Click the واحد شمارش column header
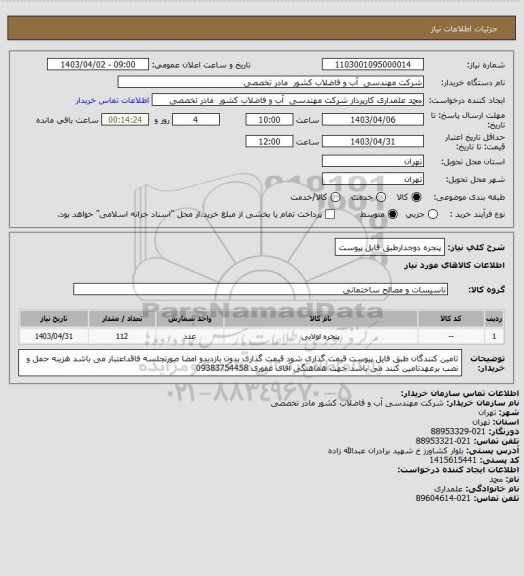Screen dimensions: 524x576 190,318
